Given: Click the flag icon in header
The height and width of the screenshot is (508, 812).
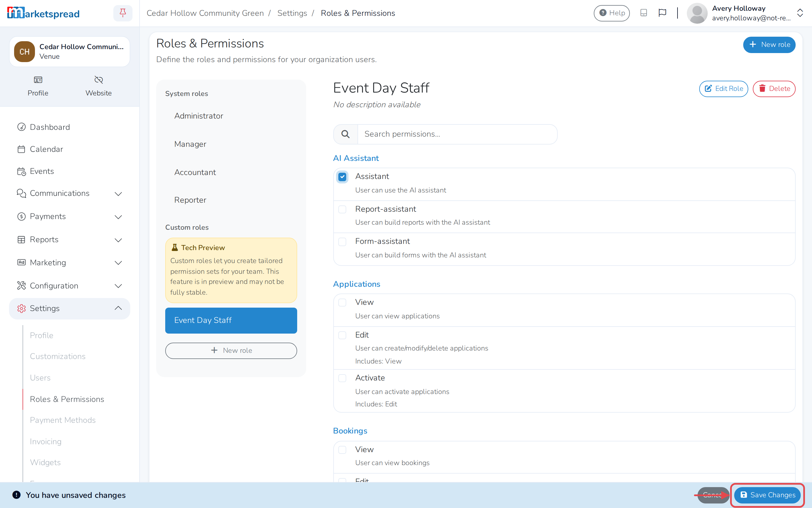Looking at the screenshot, I should point(662,13).
